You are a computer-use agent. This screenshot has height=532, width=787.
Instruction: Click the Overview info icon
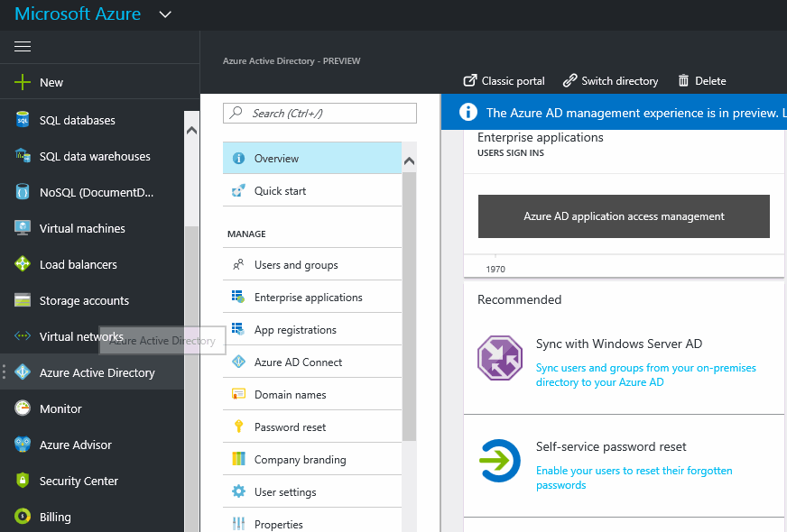tap(239, 159)
